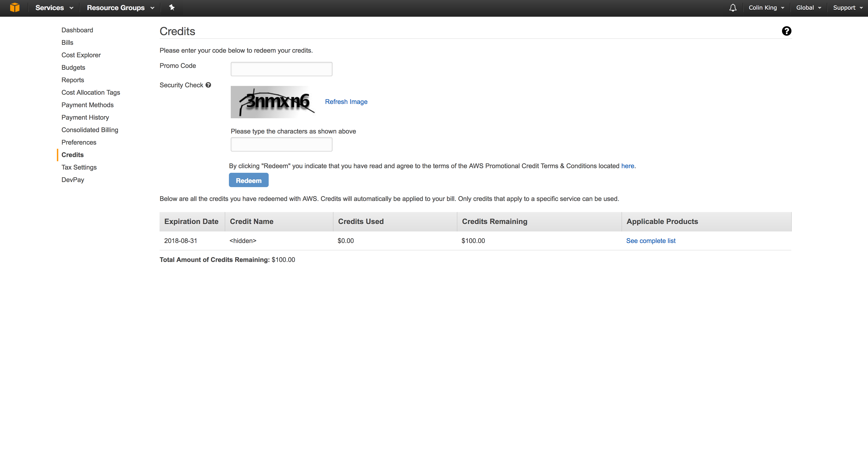The image size is (868, 474).
Task: Open terms and conditions here link
Action: [x=627, y=166]
